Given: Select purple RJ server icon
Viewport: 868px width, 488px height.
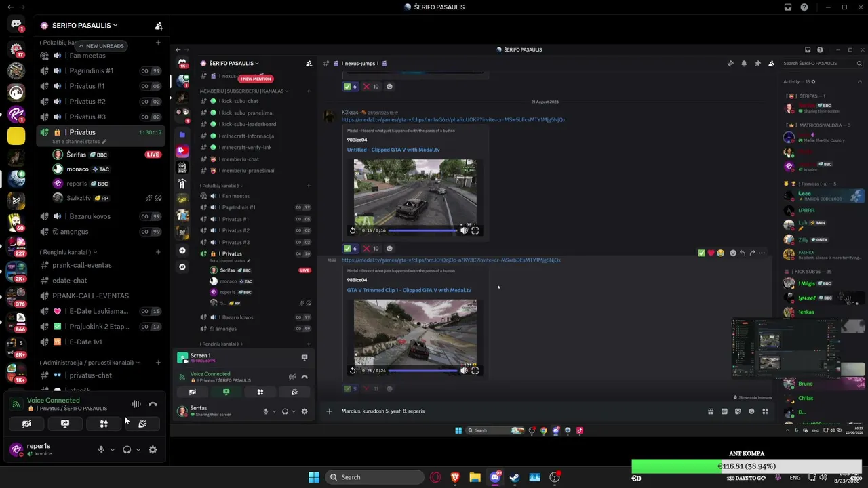Looking at the screenshot, I should pyautogui.click(x=16, y=115).
